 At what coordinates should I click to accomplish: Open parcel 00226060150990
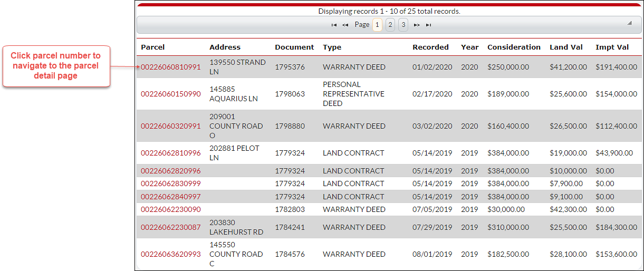[171, 94]
